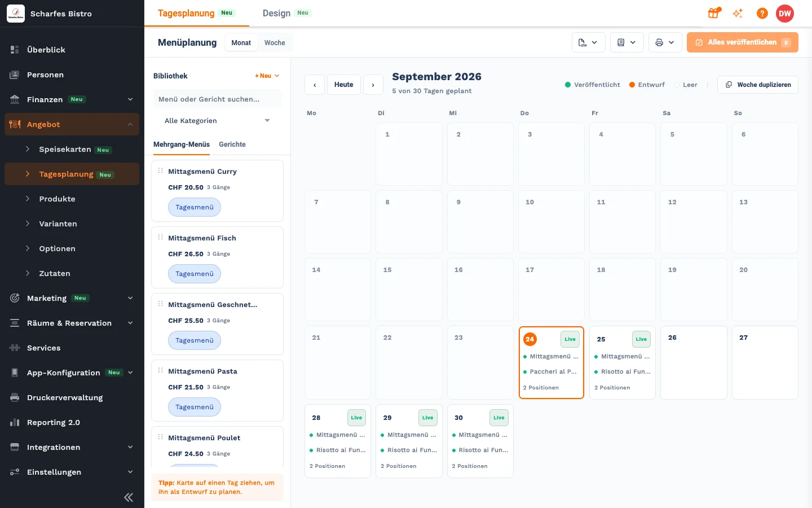The width and height of the screenshot is (812, 508).
Task: Collapse sidebar with double chevron icon
Action: tap(129, 497)
